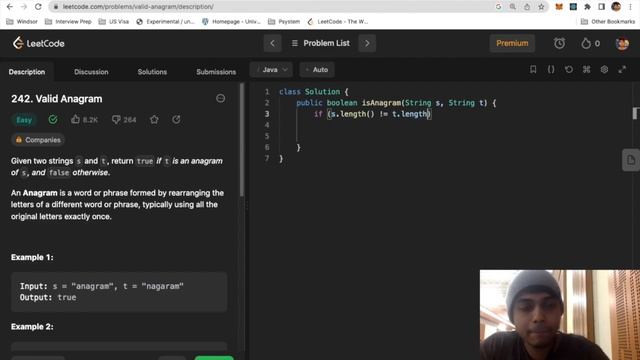
Task: Go to next problem arrow
Action: [x=367, y=43]
